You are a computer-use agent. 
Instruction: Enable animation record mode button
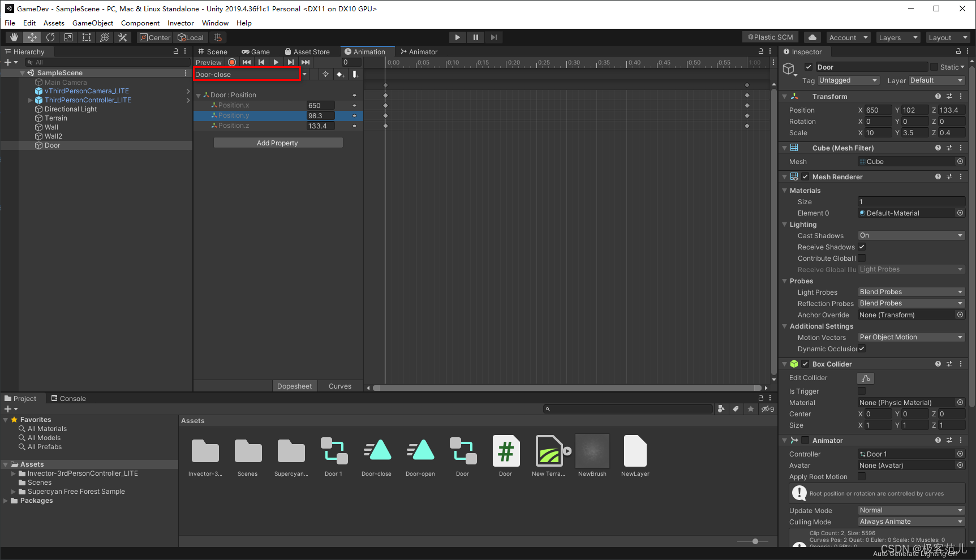[x=232, y=62]
